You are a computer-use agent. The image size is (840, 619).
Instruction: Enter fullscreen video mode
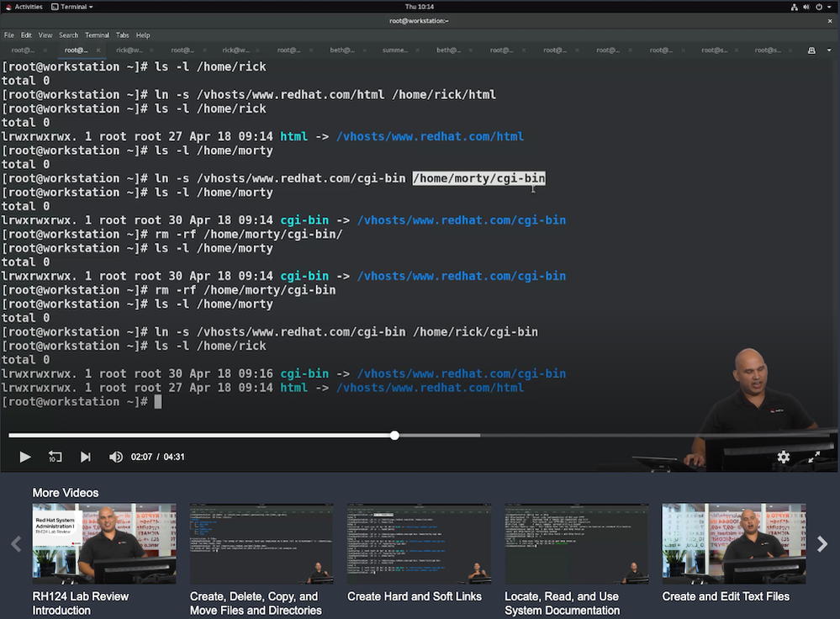(x=814, y=457)
